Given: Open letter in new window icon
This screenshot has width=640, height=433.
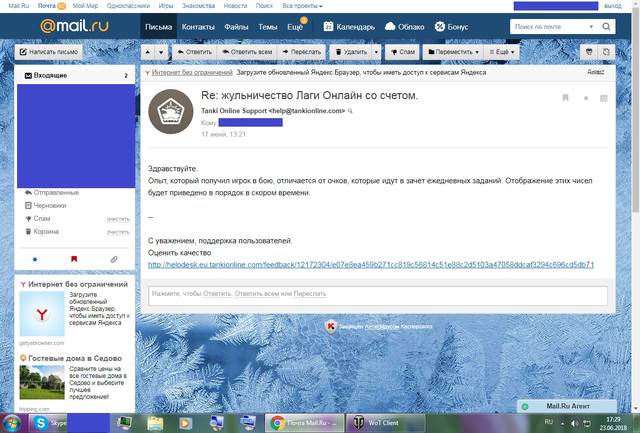Looking at the screenshot, I should tap(606, 52).
